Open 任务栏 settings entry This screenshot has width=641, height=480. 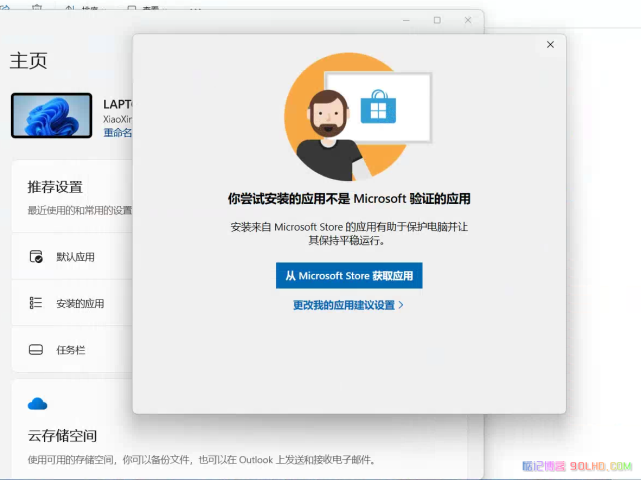click(72, 350)
